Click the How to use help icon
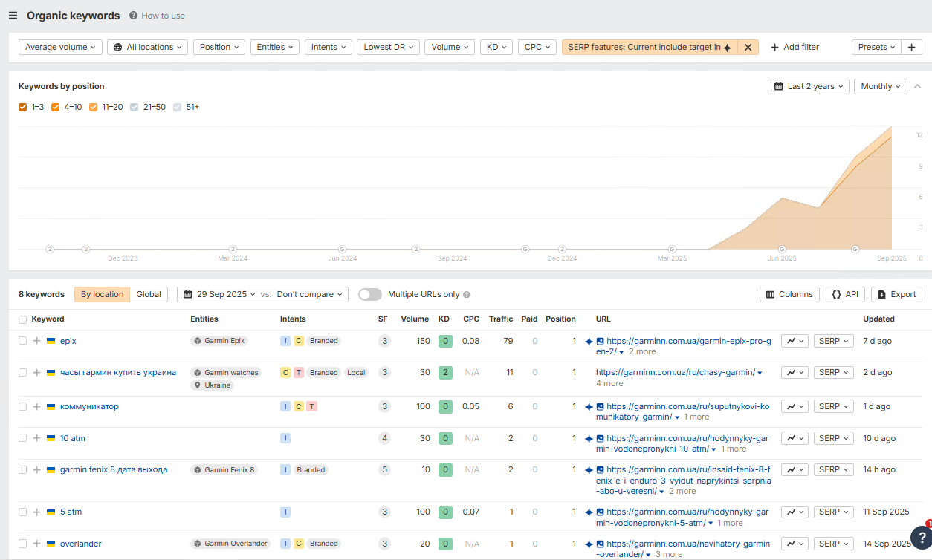 point(133,16)
